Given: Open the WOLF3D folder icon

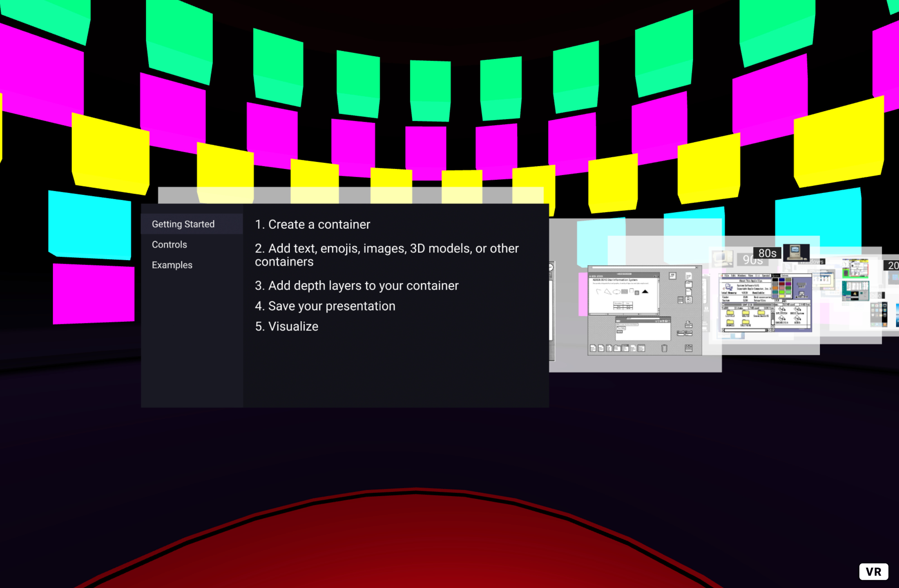Looking at the screenshot, I should click(746, 313).
